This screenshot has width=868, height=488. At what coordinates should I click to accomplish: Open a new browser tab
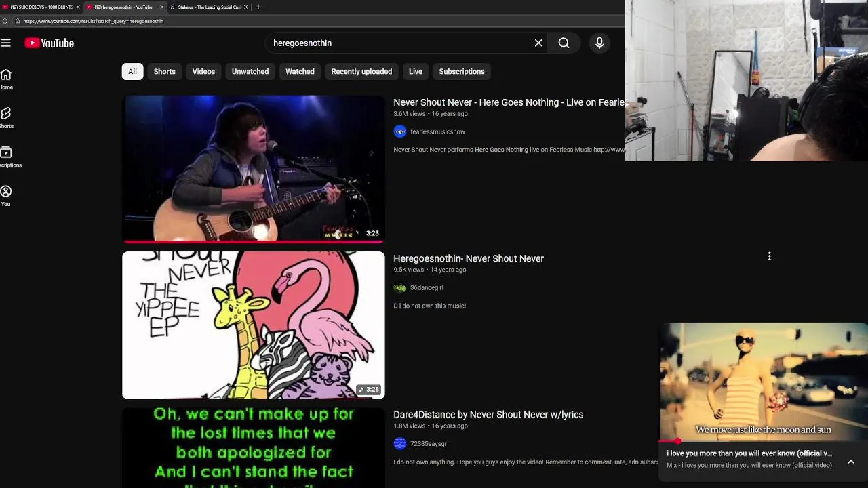click(258, 7)
